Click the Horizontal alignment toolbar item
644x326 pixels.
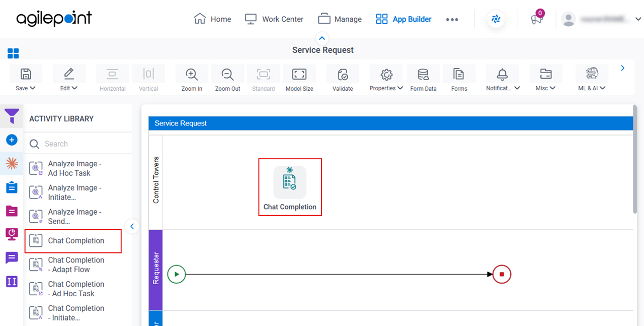point(112,79)
